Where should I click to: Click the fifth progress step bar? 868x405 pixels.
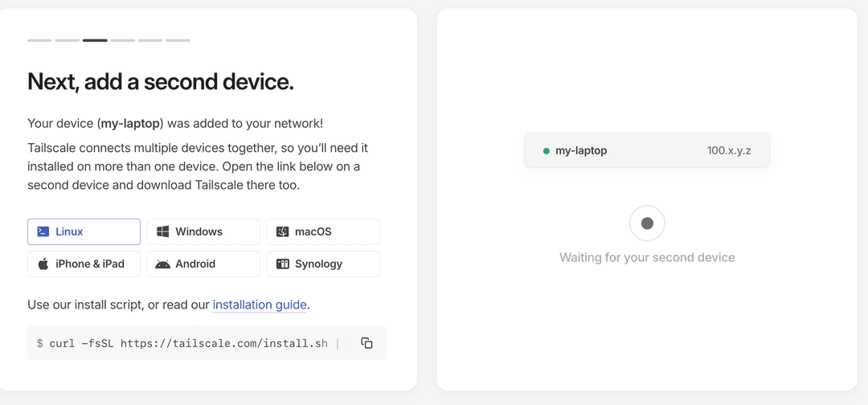(150, 40)
